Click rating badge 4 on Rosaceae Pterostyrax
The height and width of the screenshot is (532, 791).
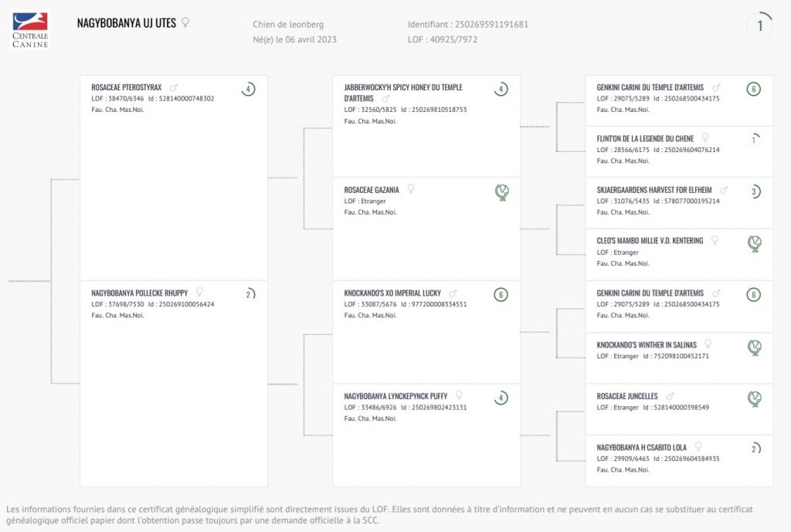[248, 90]
